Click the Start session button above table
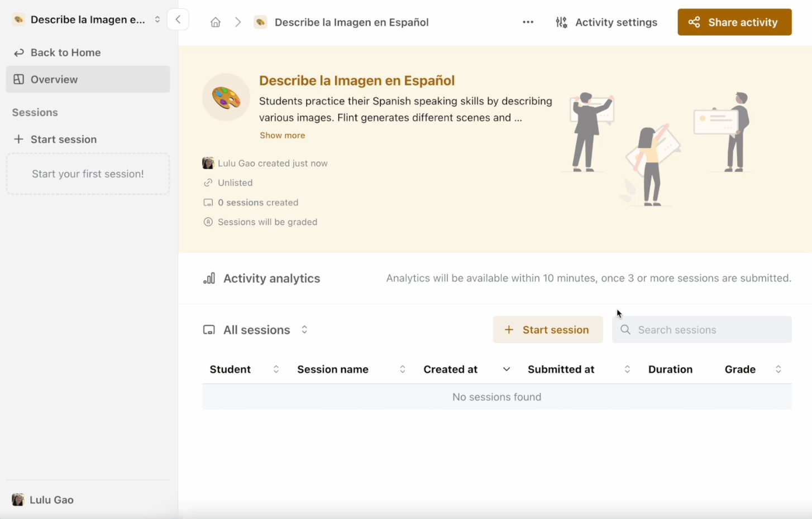The image size is (812, 519). [x=548, y=330]
